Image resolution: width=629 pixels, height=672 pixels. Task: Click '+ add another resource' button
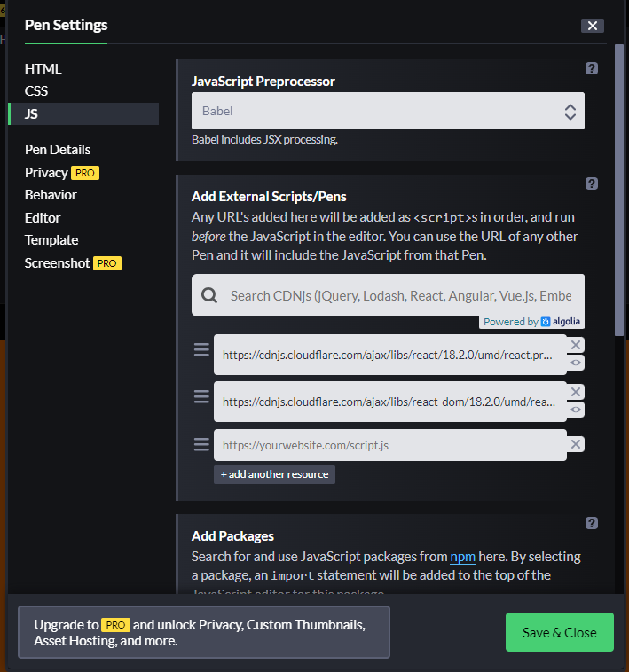274,474
